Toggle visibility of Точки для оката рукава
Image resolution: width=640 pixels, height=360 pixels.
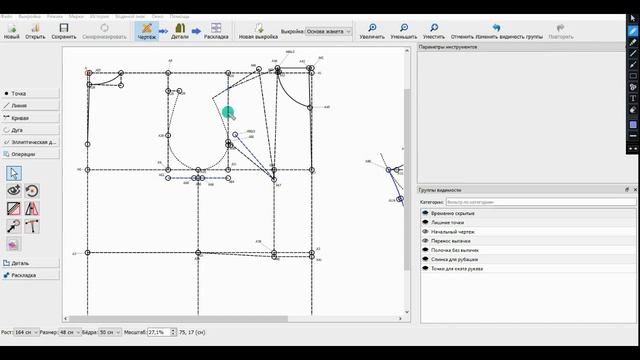pyautogui.click(x=425, y=269)
